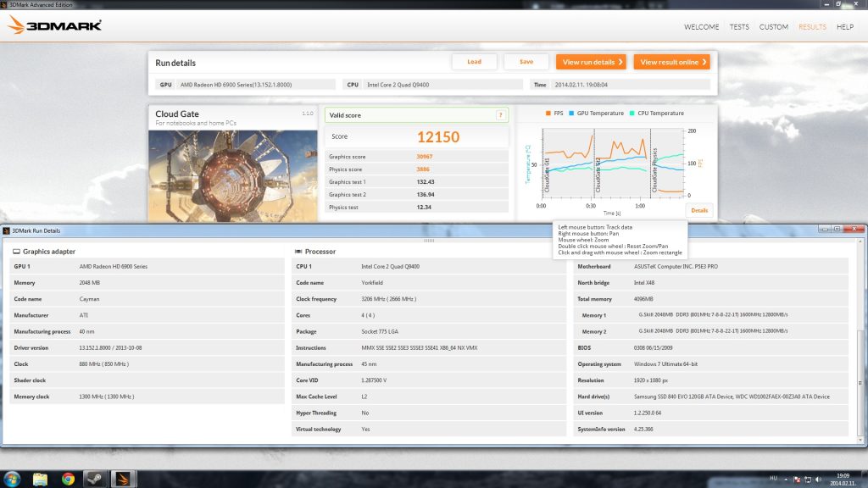
Task: Click the volume speaker tray icon
Action: coord(818,480)
